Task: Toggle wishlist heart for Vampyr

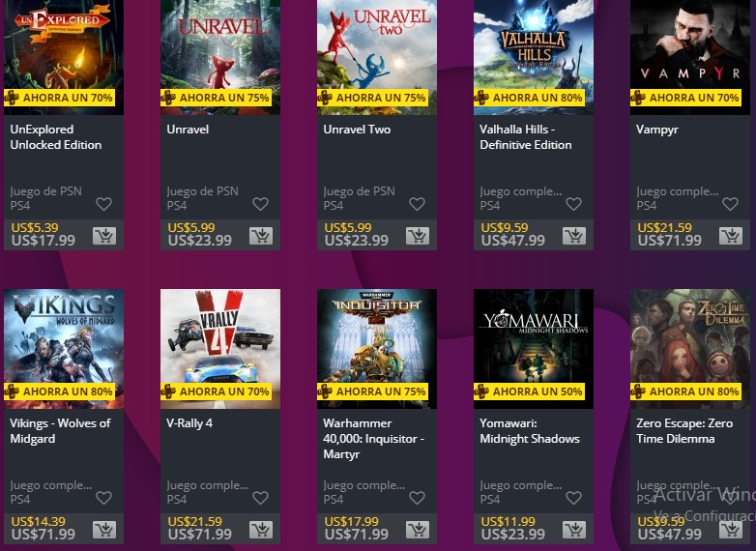Action: 730,204
